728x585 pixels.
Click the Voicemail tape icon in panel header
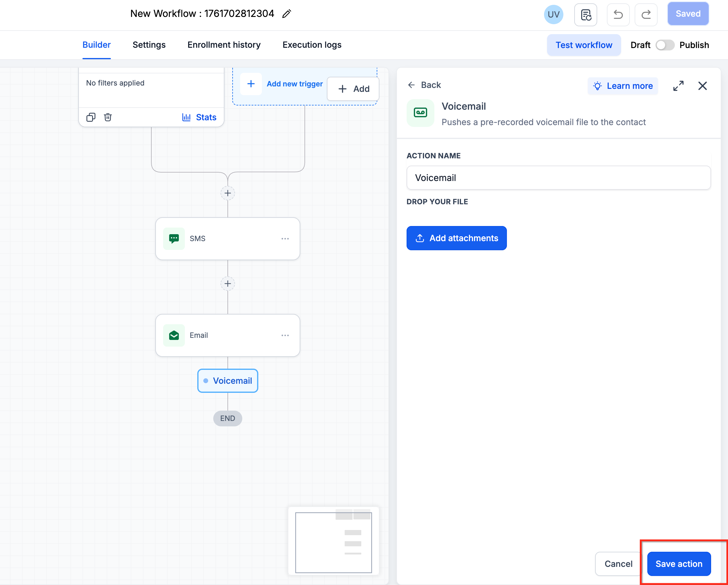(420, 113)
